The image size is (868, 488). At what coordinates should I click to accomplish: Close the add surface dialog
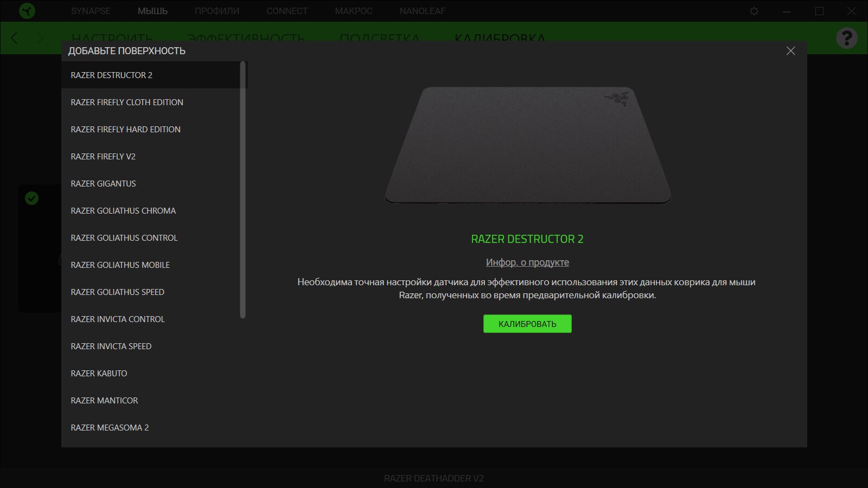[791, 50]
